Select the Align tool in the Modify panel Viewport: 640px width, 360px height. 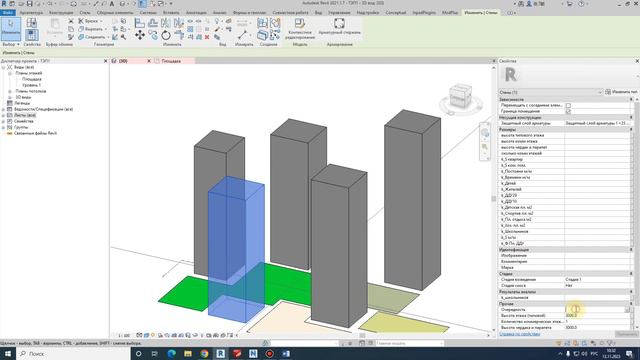click(x=140, y=23)
